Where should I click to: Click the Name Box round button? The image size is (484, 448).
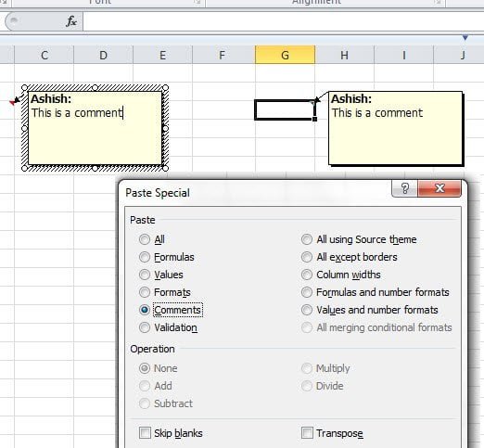coord(13,21)
